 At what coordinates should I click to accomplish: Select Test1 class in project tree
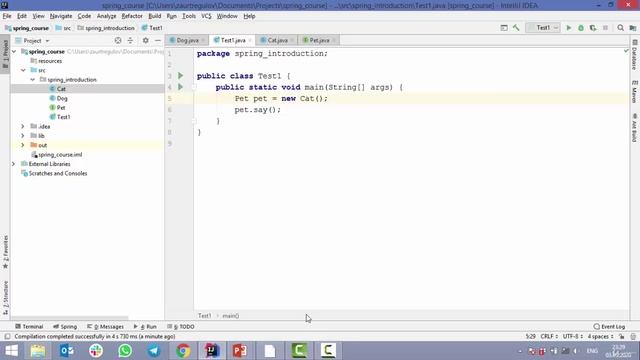coord(63,117)
